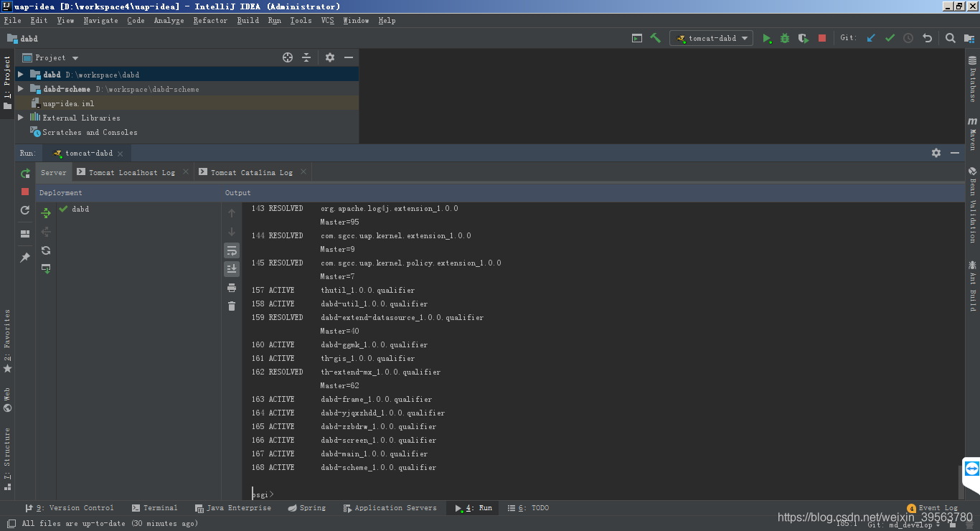
Task: Start debugging with the bug icon
Action: (x=785, y=38)
